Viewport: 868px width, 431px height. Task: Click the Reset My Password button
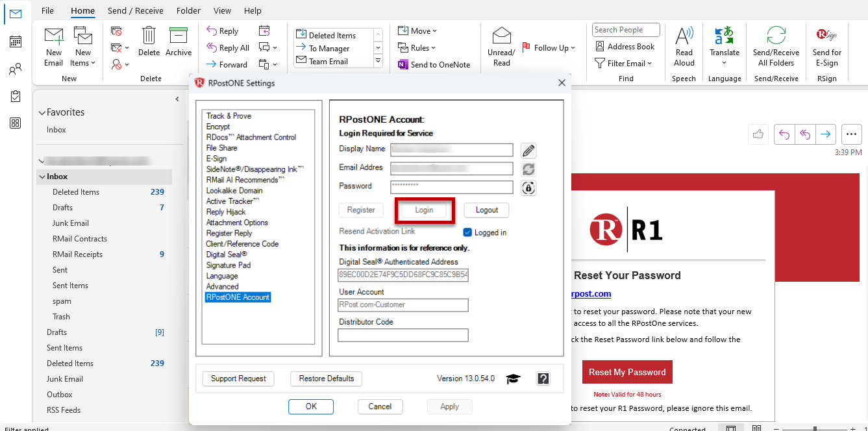[627, 372]
